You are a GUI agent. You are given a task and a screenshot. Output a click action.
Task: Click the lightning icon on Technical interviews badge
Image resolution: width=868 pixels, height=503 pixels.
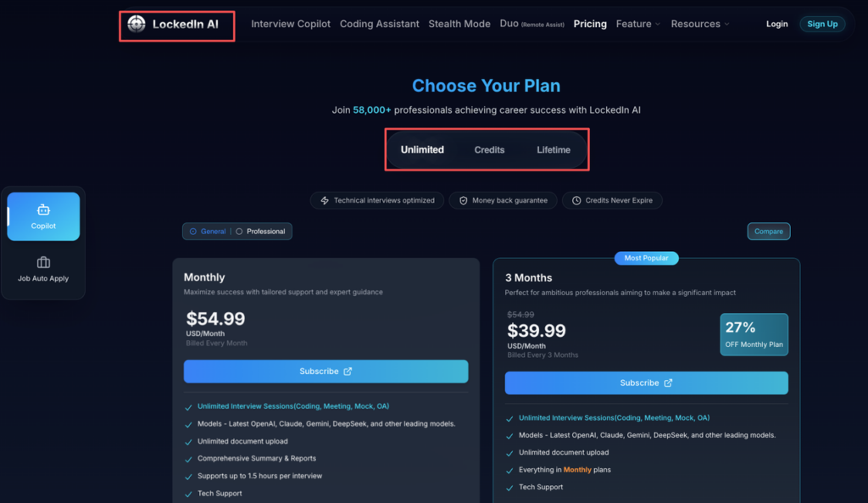[325, 200]
